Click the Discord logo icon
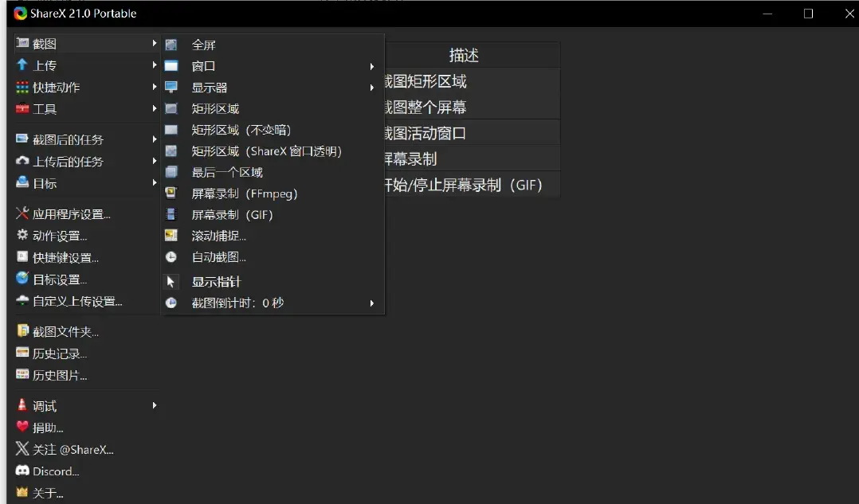859x504 pixels. (22, 470)
